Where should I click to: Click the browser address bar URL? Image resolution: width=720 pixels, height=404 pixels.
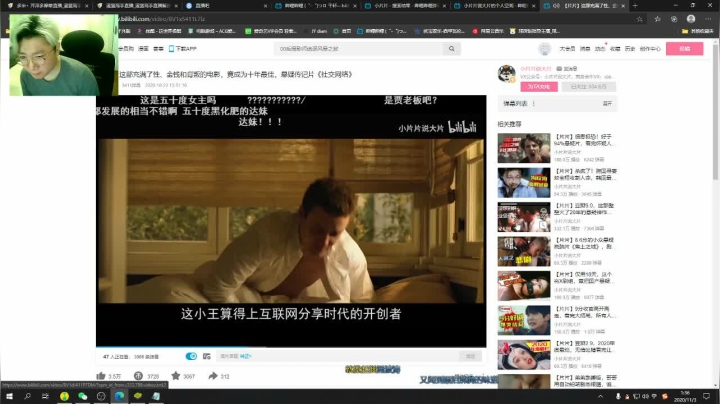click(x=163, y=19)
